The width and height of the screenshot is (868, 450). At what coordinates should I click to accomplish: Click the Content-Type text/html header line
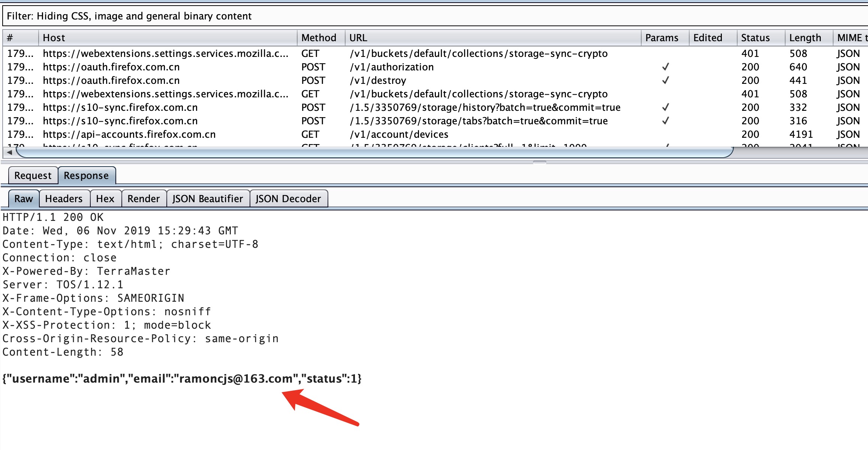tap(130, 244)
